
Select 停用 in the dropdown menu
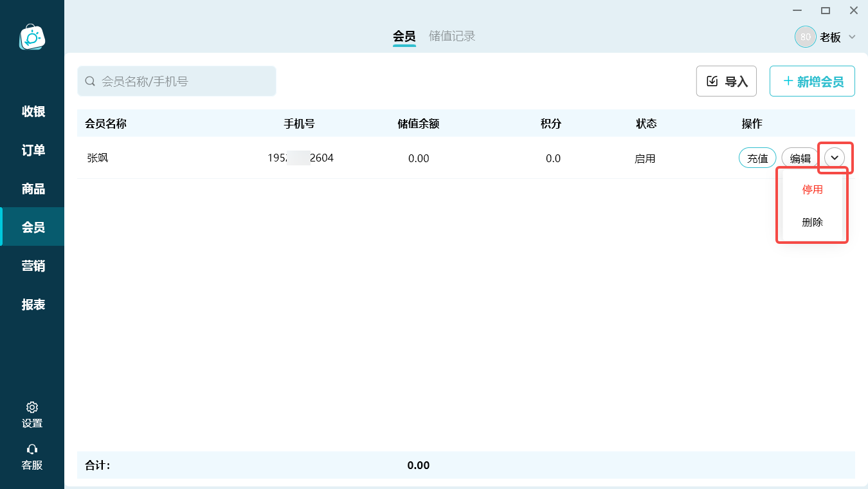coord(812,190)
